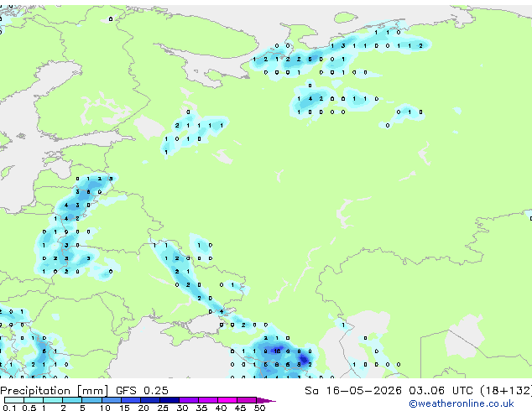The image size is (532, 411).
Task: Select the 30–35 mm purple legend swatch
Action: pos(189,400)
